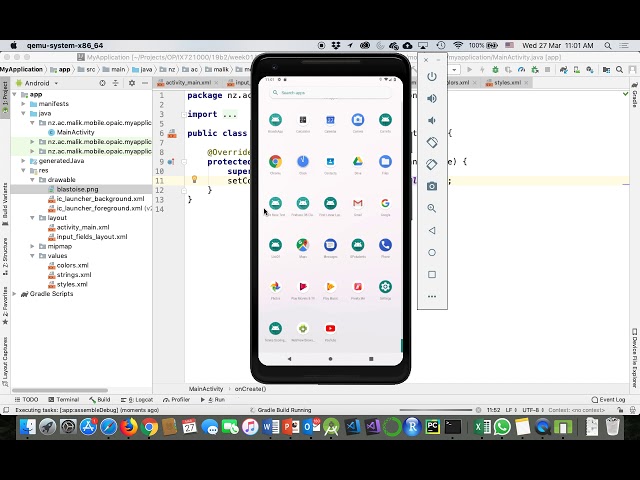The height and width of the screenshot is (480, 640).
Task: Click emulator zoom magnifier icon
Action: pyautogui.click(x=432, y=209)
